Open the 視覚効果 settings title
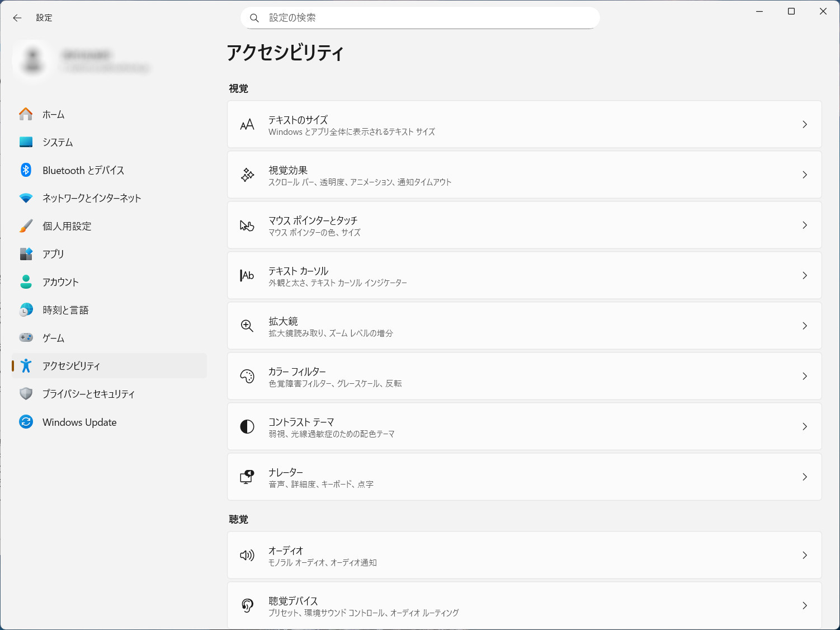 tap(288, 170)
